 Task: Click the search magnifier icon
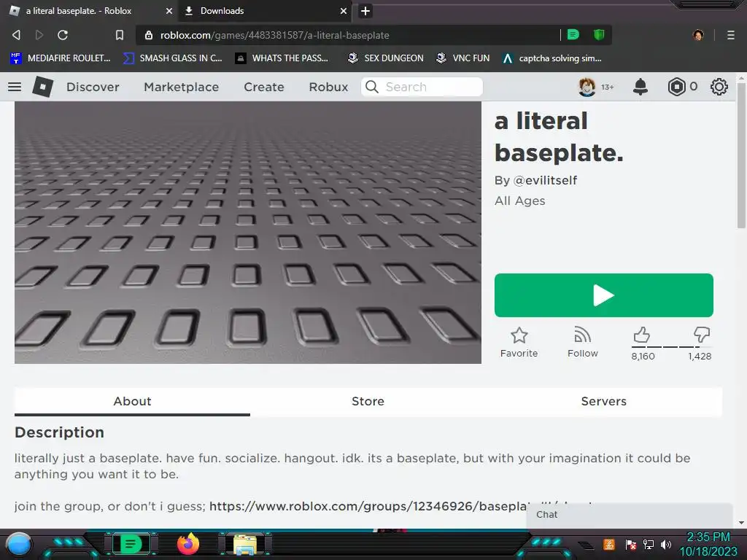372,87
